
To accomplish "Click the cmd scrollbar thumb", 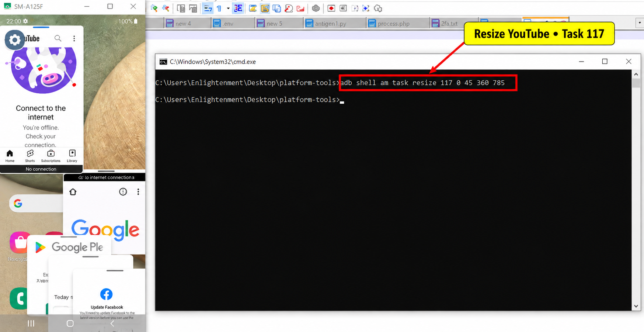I will (636, 83).
